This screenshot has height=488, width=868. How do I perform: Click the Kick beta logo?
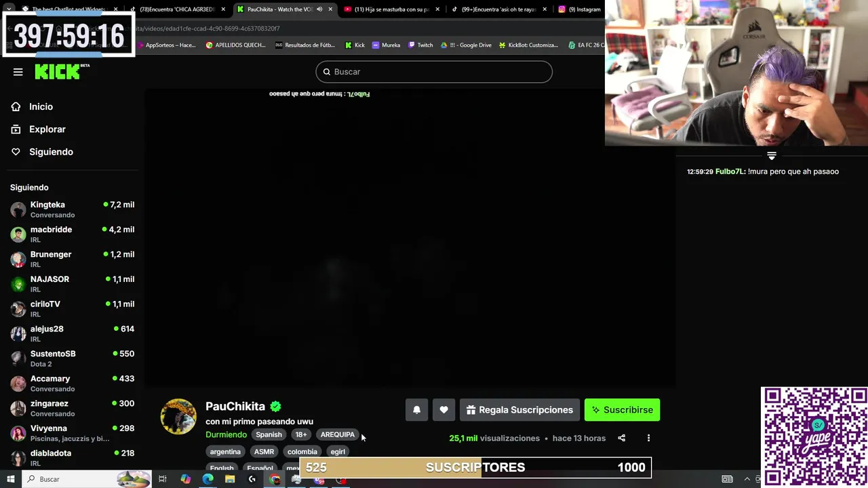(62, 71)
